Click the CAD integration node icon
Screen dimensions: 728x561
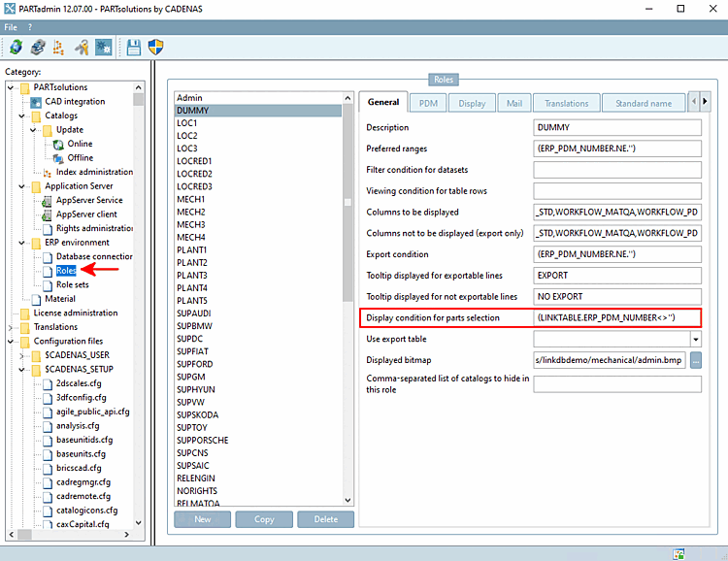(36, 102)
